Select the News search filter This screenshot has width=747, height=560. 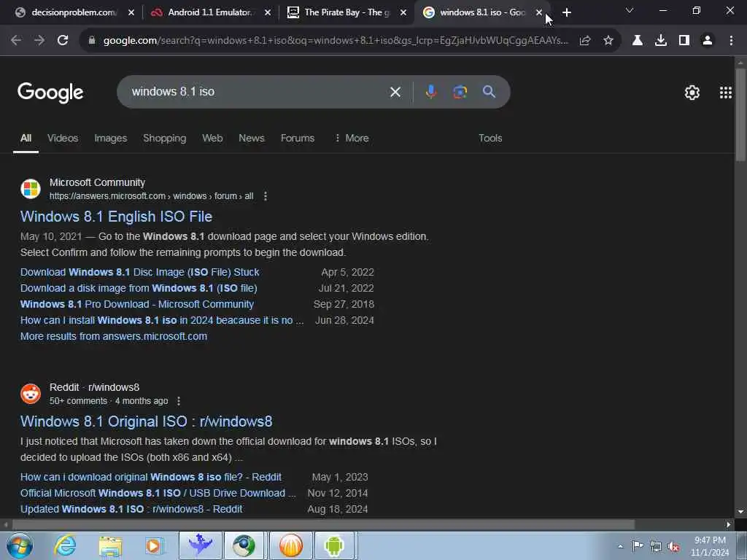tap(252, 138)
